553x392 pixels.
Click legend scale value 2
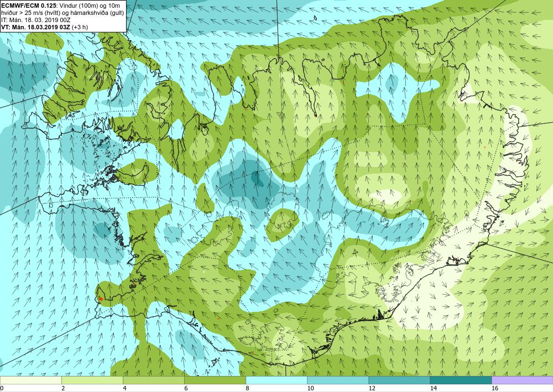pos(63,389)
